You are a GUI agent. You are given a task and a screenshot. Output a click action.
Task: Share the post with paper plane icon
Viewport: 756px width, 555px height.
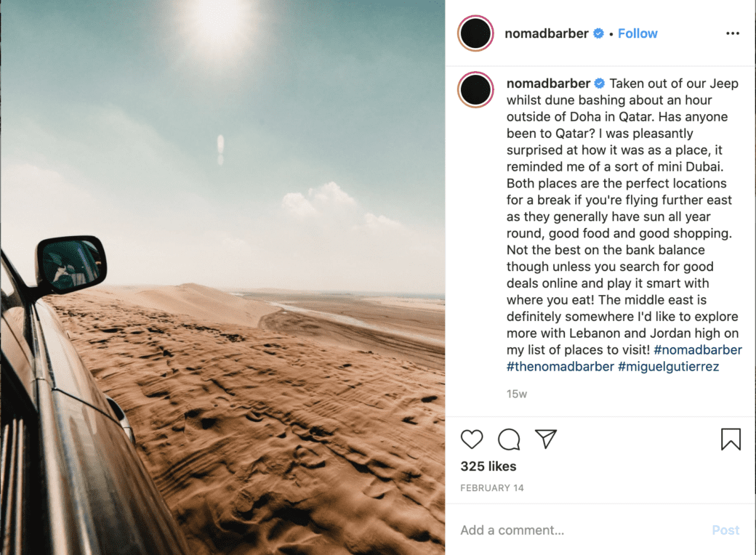coord(546,439)
